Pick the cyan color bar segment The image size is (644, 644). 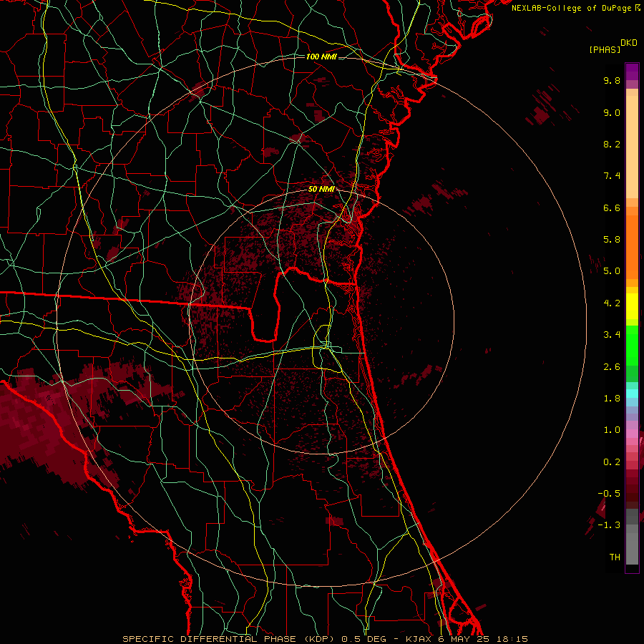coord(632,394)
